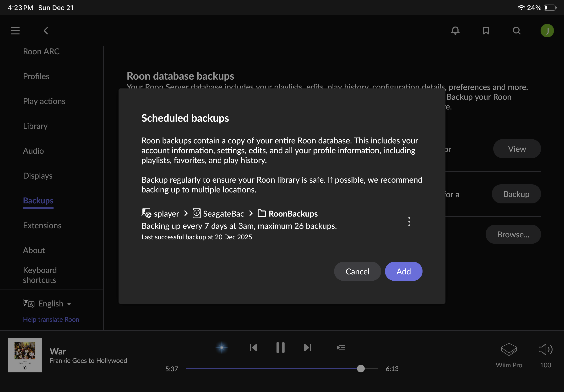Select Roon ARC in settings sidebar

tap(41, 51)
